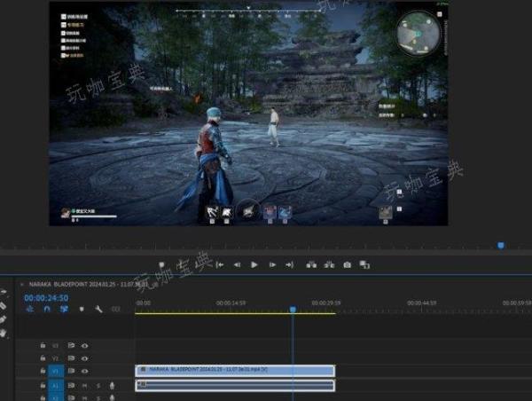Add a marker in the Program Monitor
The image size is (532, 401).
(161, 264)
